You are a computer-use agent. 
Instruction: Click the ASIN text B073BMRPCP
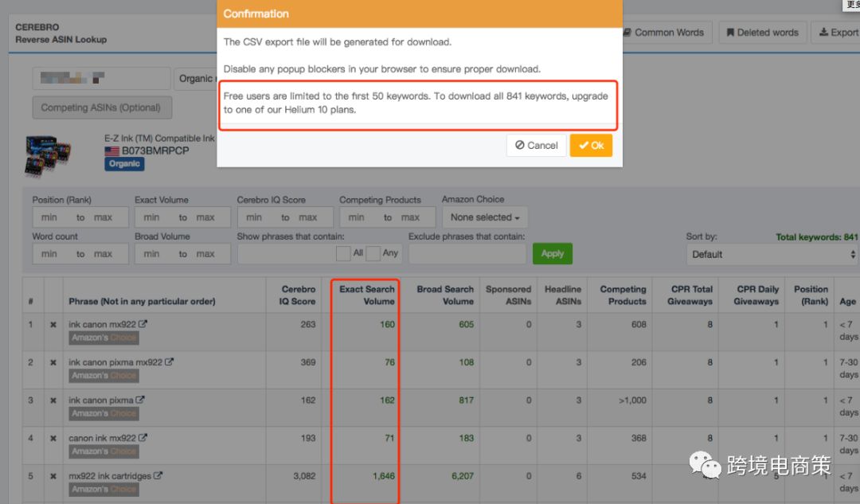click(x=155, y=150)
